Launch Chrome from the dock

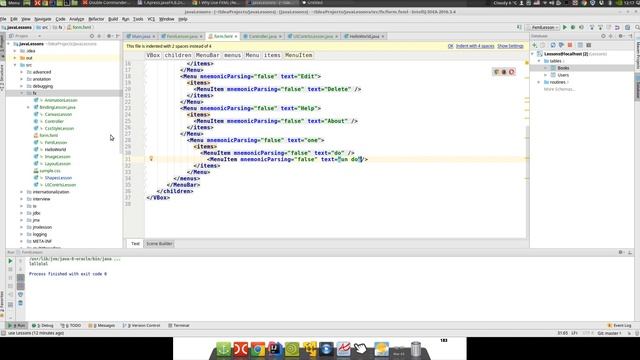click(x=258, y=349)
